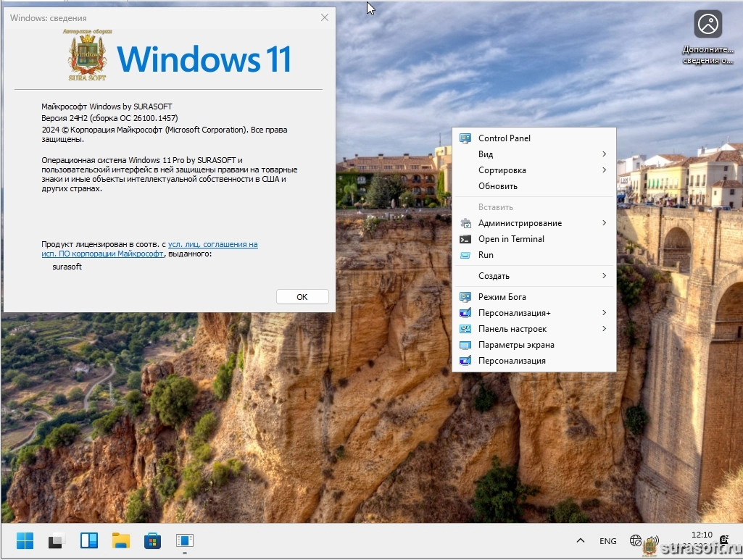Click the line Майкрософт Windows by SURASOFT
The image size is (743, 560).
click(x=107, y=107)
